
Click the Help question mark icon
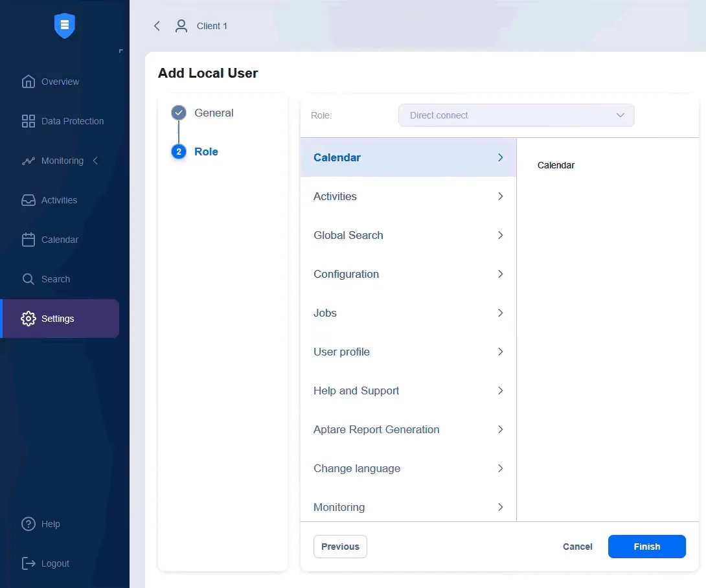(28, 524)
